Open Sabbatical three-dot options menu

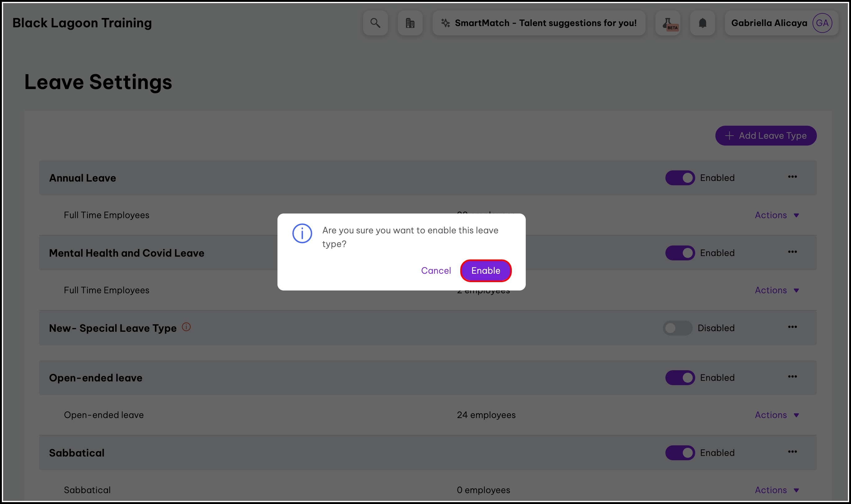792,452
